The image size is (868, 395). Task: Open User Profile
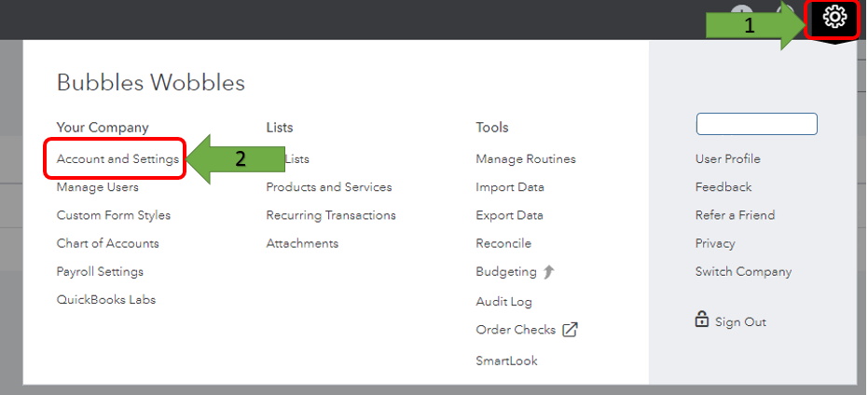[728, 158]
